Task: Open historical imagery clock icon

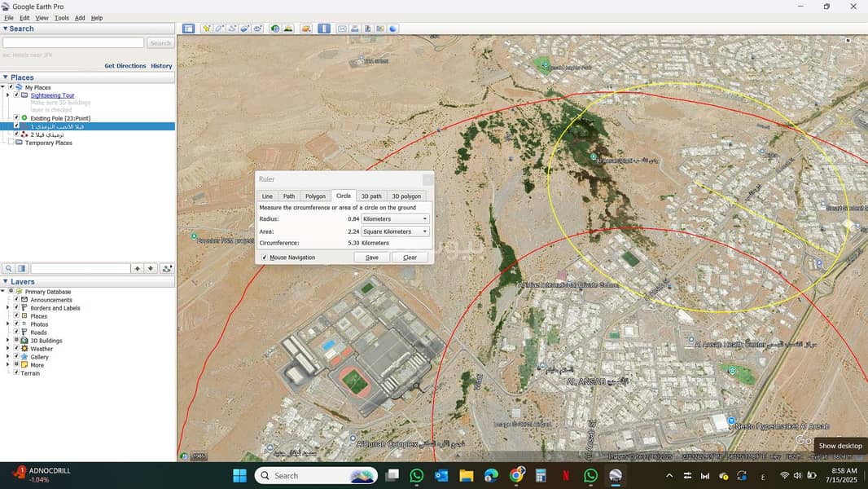Action: [275, 29]
